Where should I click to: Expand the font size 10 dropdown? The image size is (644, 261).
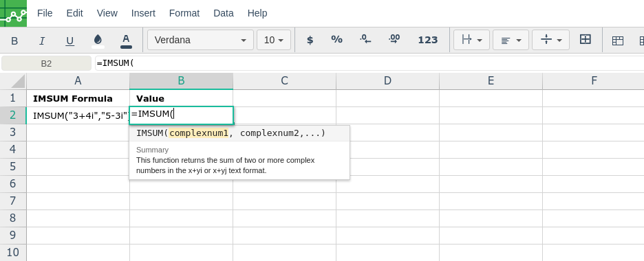pos(274,40)
